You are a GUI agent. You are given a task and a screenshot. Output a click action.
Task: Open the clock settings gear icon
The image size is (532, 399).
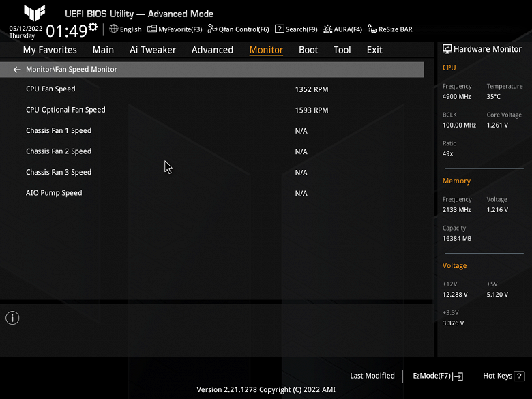pos(93,27)
